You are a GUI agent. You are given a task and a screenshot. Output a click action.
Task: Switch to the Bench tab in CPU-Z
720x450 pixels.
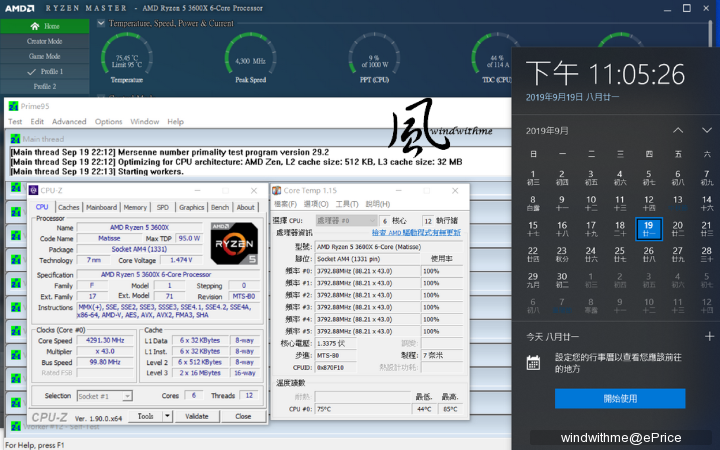(x=220, y=208)
